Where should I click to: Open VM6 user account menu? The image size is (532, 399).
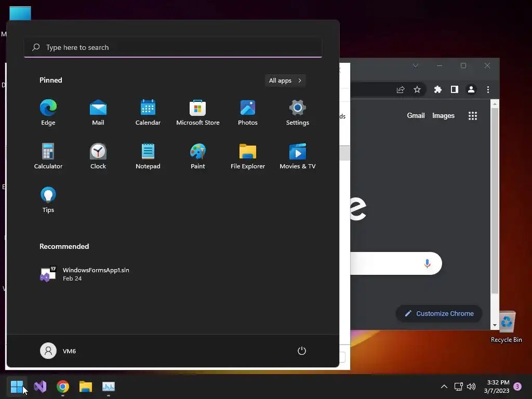tap(58, 351)
